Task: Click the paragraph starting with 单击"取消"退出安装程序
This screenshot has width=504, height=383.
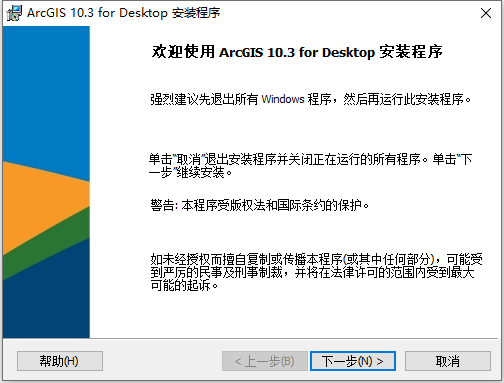Action: click(310, 166)
